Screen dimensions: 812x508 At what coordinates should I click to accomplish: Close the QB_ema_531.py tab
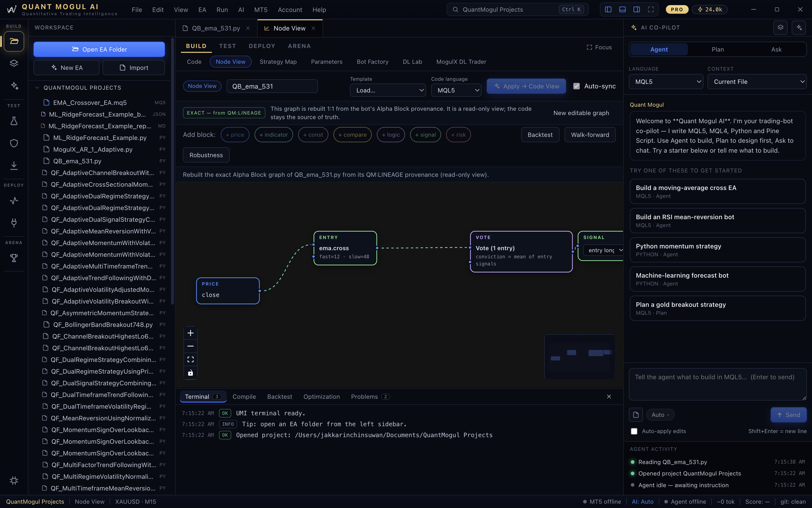coord(248,28)
